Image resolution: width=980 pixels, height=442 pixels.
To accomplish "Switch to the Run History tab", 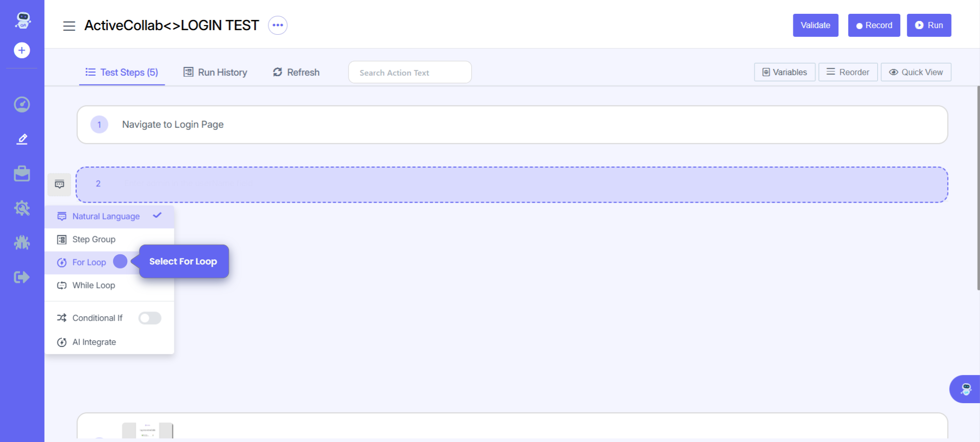I will 215,72.
